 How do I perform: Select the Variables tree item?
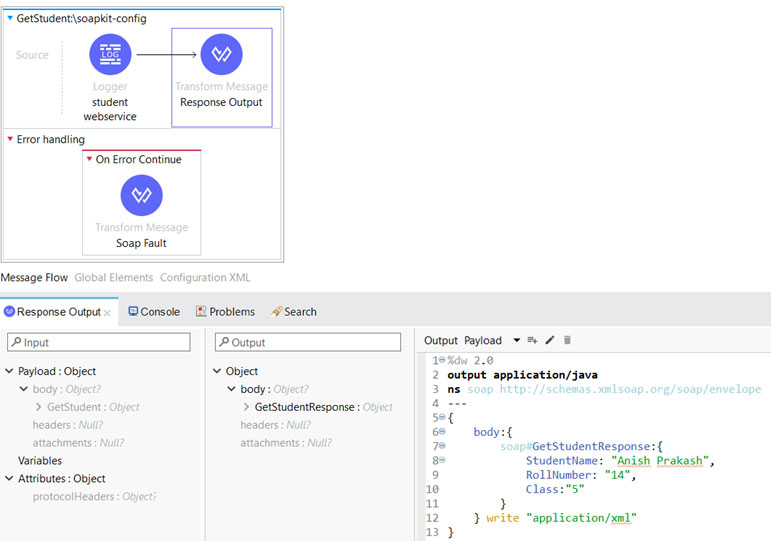click(x=40, y=460)
